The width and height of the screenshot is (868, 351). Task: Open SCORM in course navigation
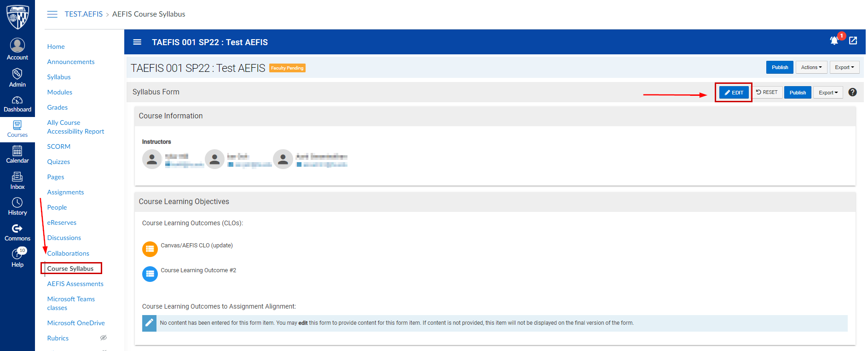(59, 146)
